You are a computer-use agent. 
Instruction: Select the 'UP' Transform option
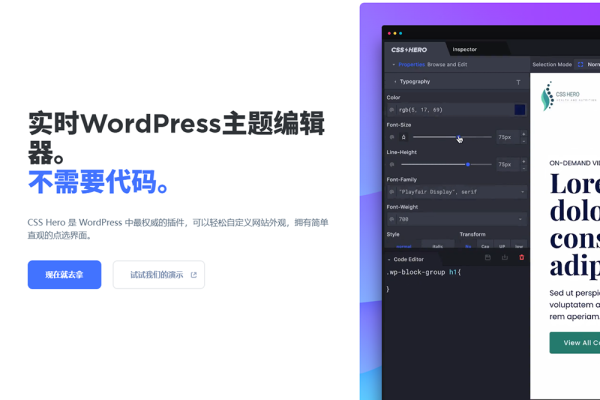pyautogui.click(x=502, y=246)
